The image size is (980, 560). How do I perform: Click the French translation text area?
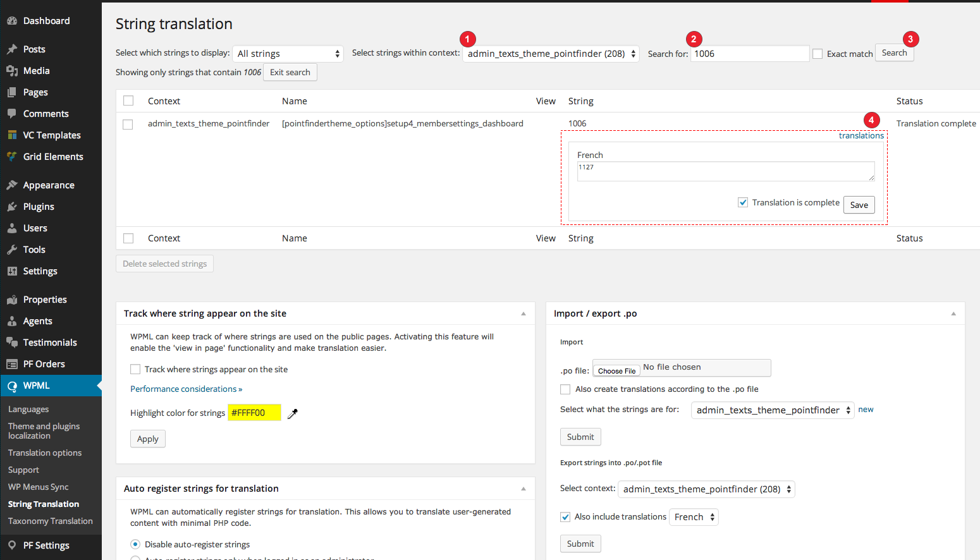(x=725, y=171)
